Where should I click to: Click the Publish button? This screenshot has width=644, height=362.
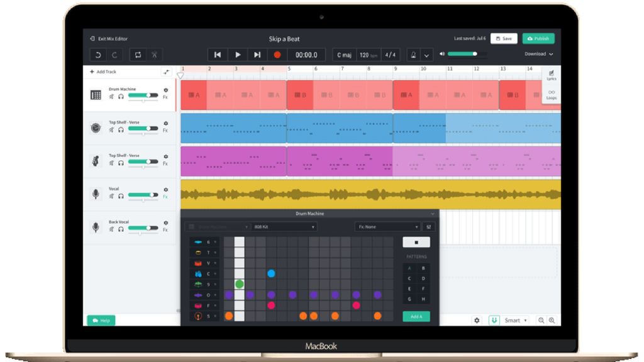538,38
